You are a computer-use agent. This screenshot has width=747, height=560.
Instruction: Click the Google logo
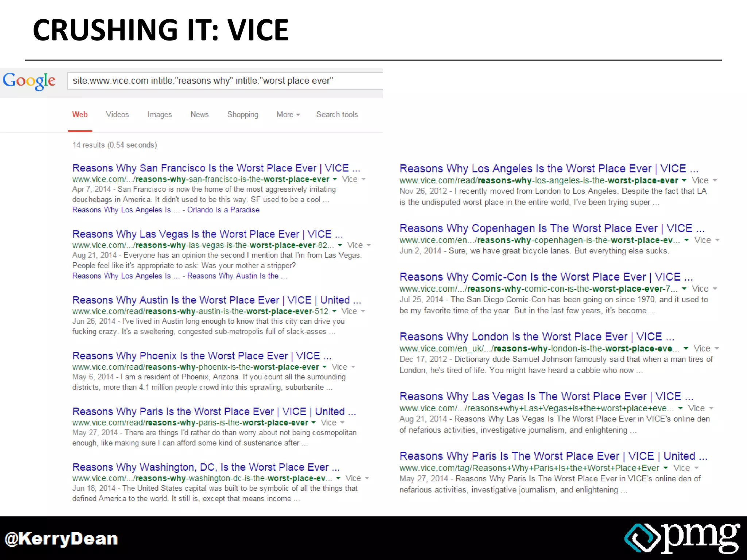click(29, 81)
